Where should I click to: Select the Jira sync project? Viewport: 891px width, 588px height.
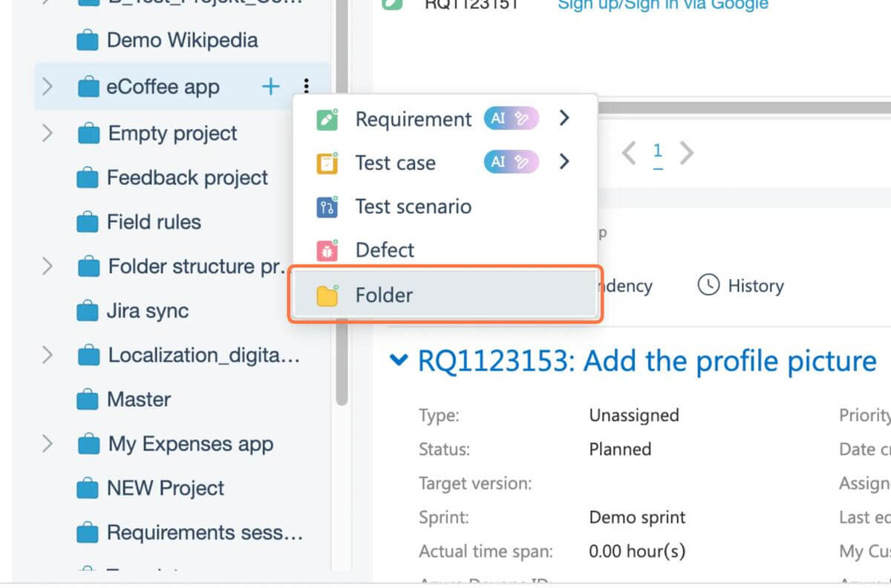coord(148,311)
